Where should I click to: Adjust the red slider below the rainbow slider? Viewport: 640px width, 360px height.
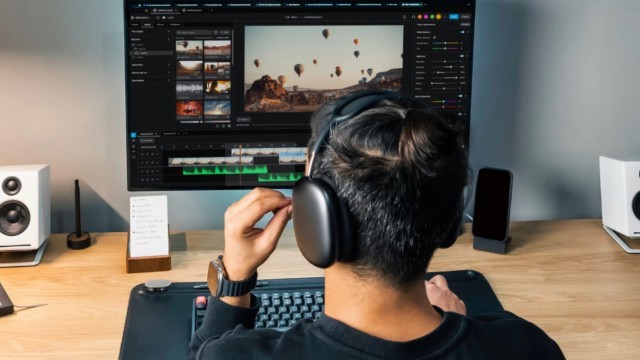coord(444,107)
